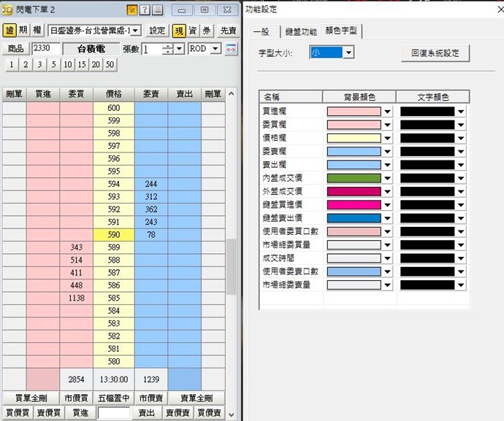This screenshot has width=504, height=421.
Task: Select the 資 margin trade type
Action: pos(193,31)
